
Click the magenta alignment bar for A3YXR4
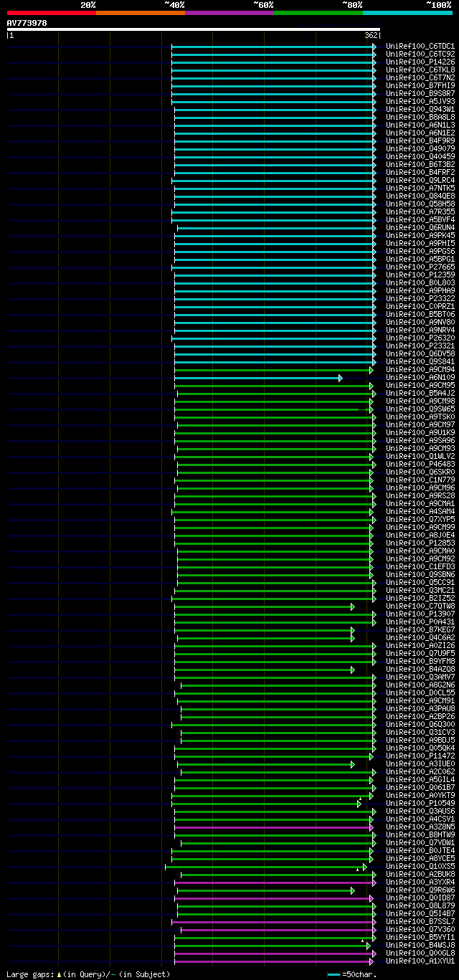click(275, 883)
